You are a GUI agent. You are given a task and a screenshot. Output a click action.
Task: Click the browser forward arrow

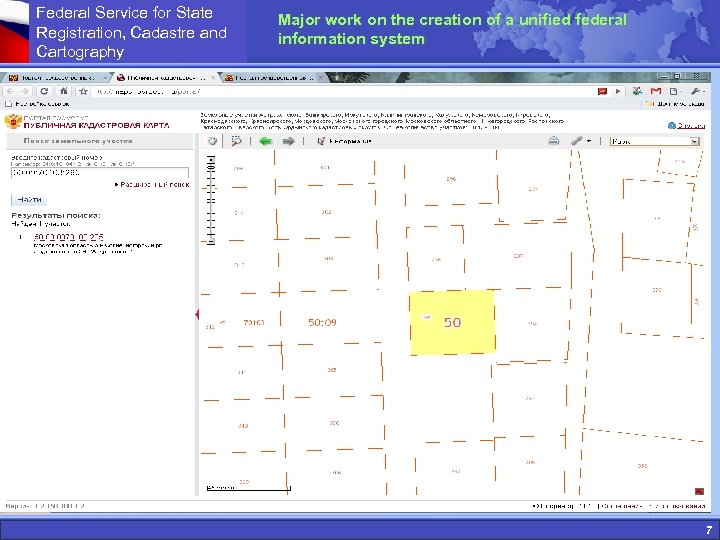(25, 91)
